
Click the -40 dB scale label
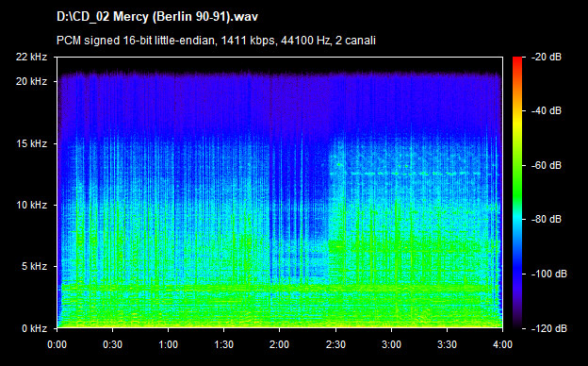pyautogui.click(x=547, y=110)
